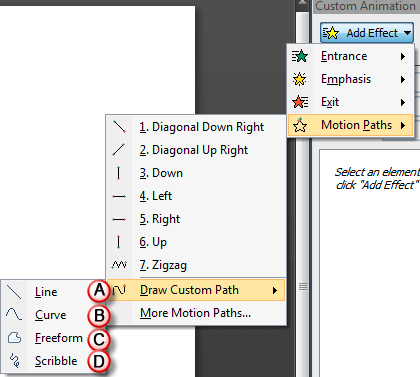
Task: Open the Entrance effects submenu
Action: click(350, 56)
